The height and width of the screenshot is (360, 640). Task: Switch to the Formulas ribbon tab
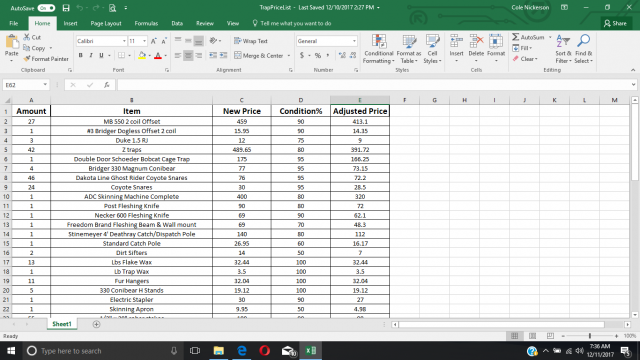(146, 23)
